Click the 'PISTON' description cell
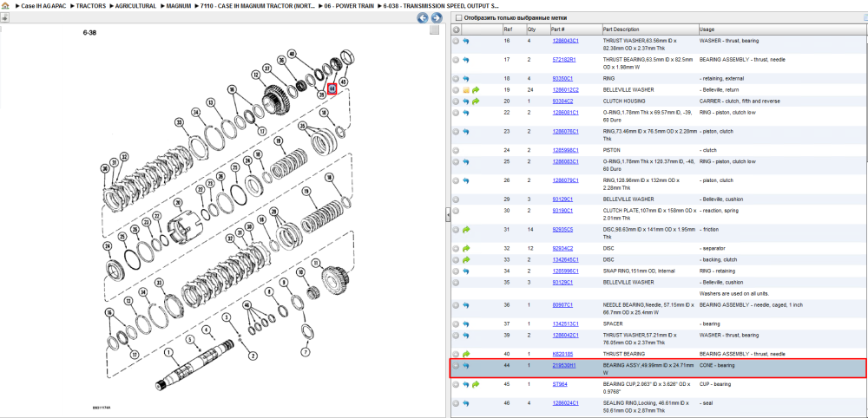The image size is (868, 418). point(611,150)
